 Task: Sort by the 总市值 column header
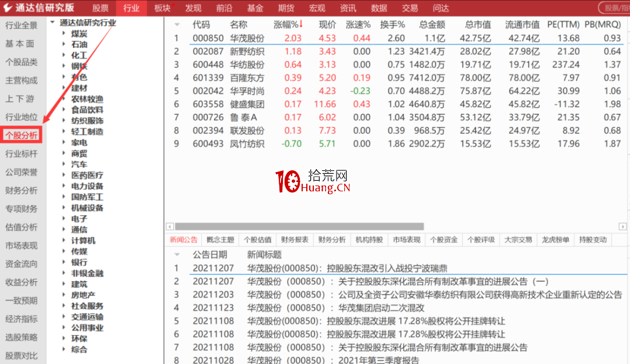478,24
